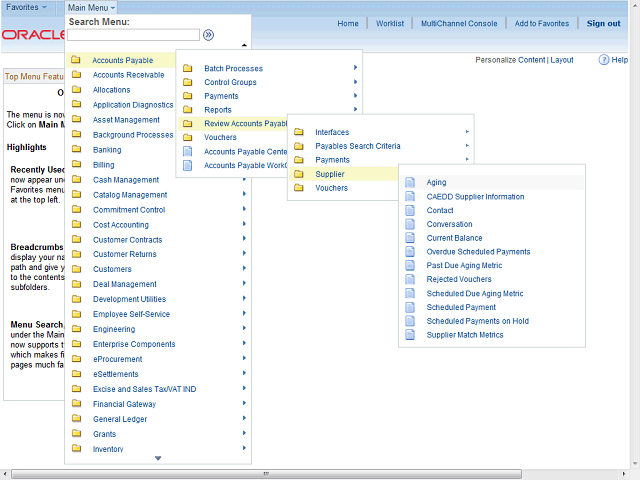Click the Sign out link

click(603, 23)
